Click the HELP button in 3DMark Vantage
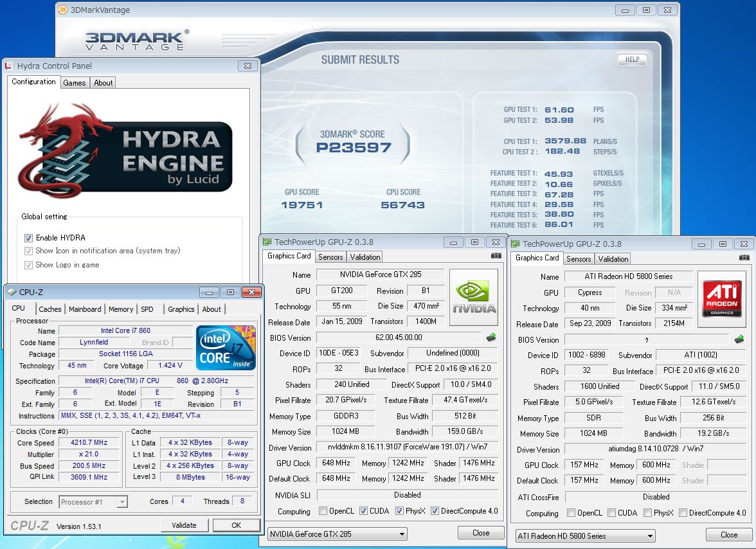The width and height of the screenshot is (756, 549). click(632, 59)
